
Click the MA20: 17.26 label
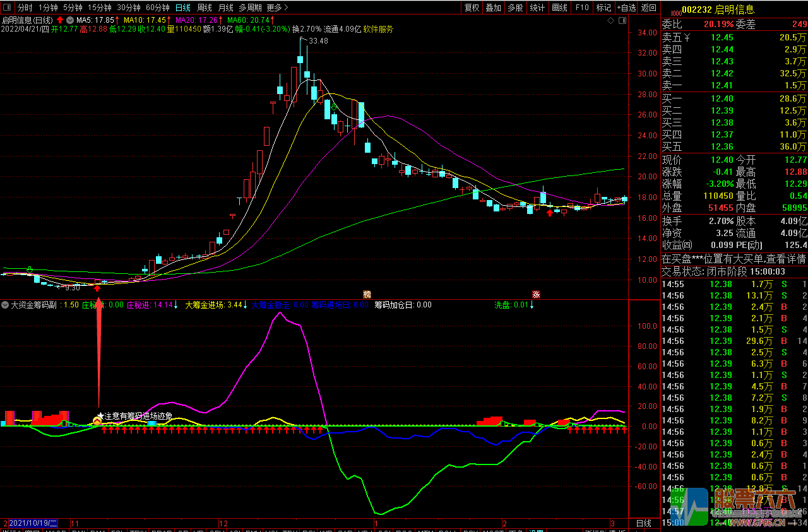(x=199, y=20)
